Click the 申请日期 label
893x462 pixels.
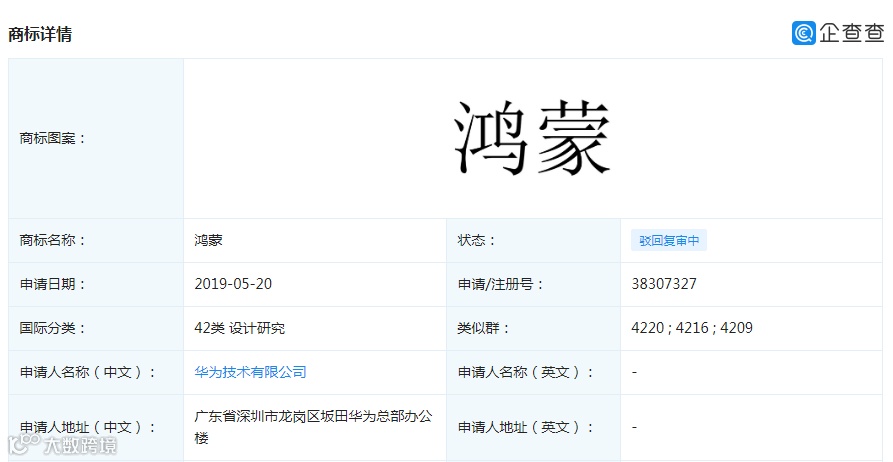coord(52,284)
